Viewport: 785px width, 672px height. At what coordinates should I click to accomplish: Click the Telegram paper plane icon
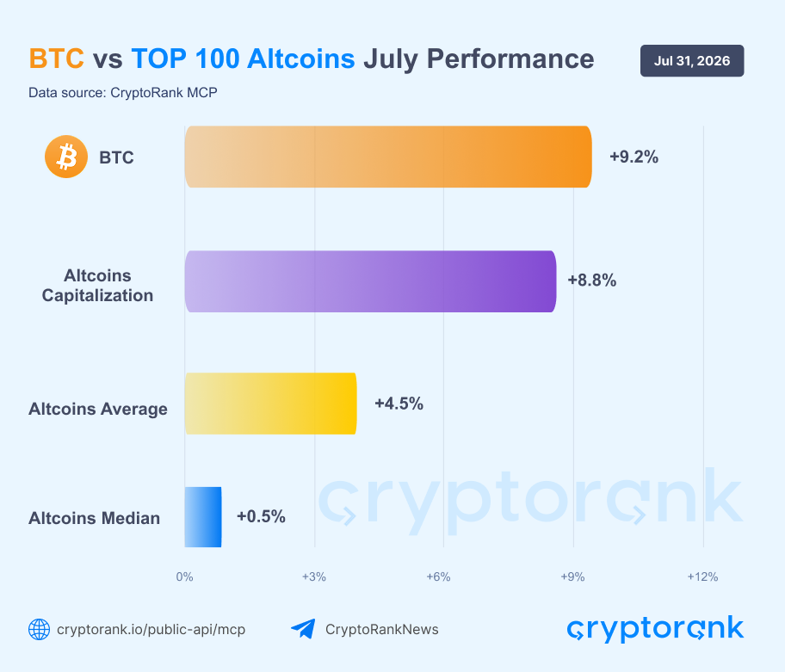click(303, 629)
